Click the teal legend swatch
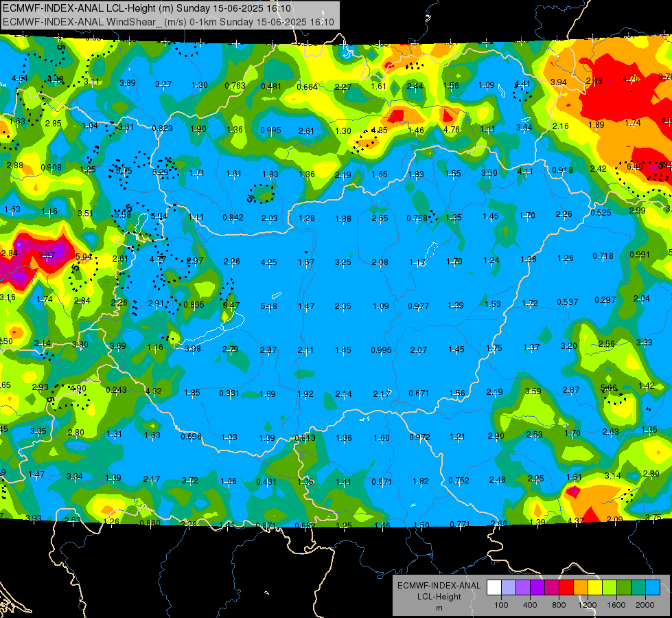Screen dimensions: 672x618 (x=638, y=587)
